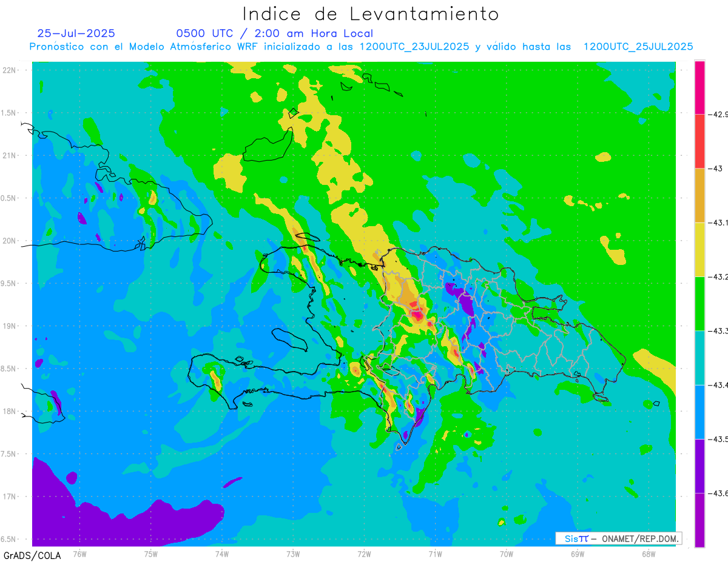Select the date text "25-Jul-2025"
Viewport: 728px width, 562px height.
click(x=76, y=33)
